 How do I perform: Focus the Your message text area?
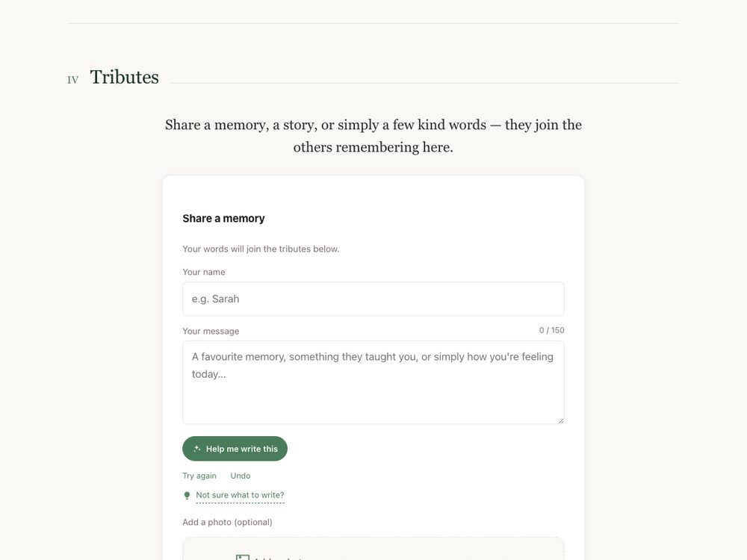click(373, 382)
